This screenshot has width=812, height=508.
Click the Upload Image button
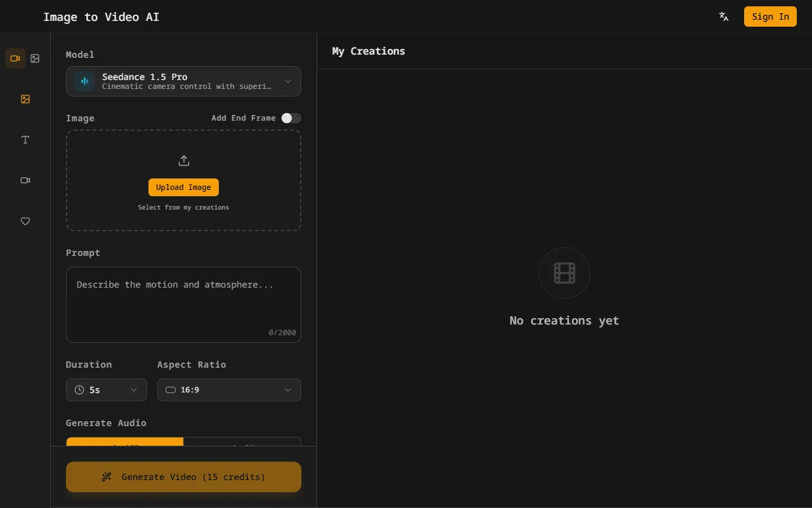(183, 187)
